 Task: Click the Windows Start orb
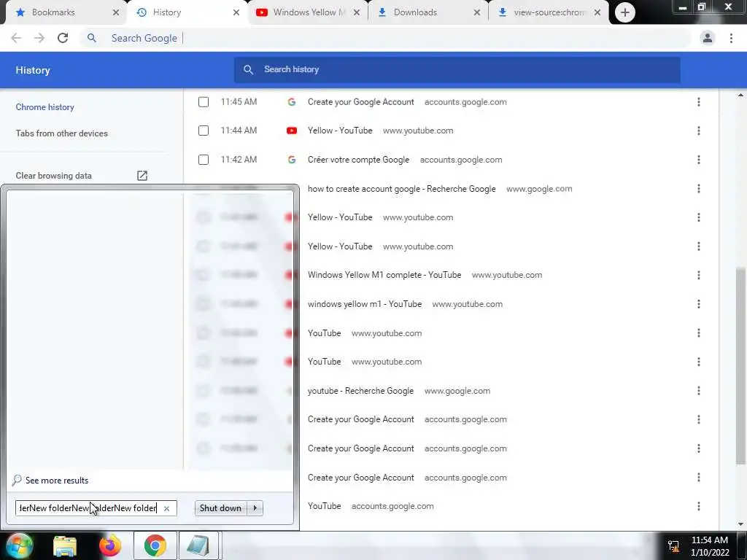20,545
